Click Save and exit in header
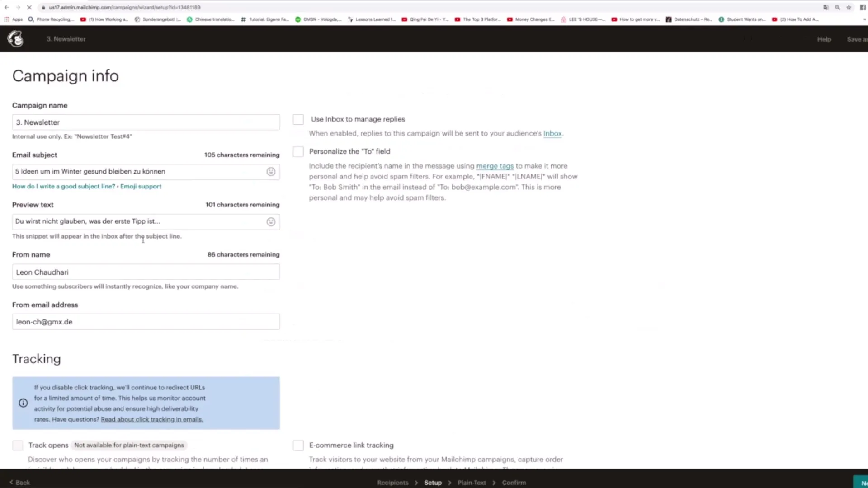 (857, 39)
